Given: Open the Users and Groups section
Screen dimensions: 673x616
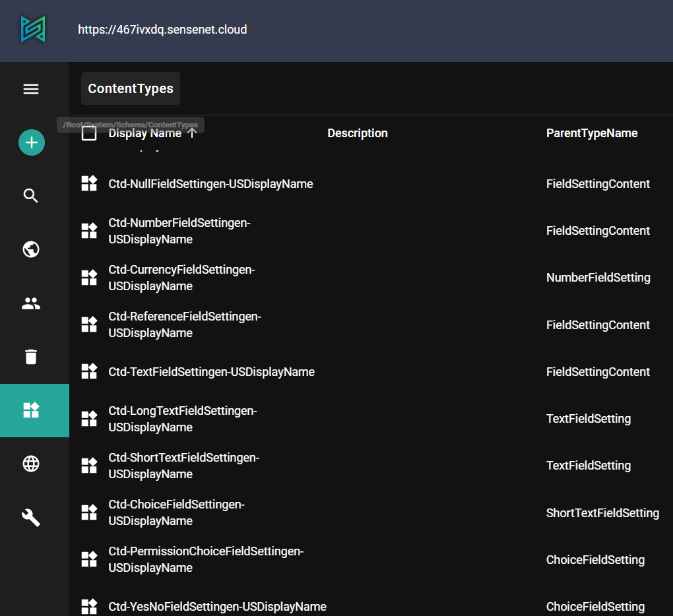Looking at the screenshot, I should [x=30, y=303].
